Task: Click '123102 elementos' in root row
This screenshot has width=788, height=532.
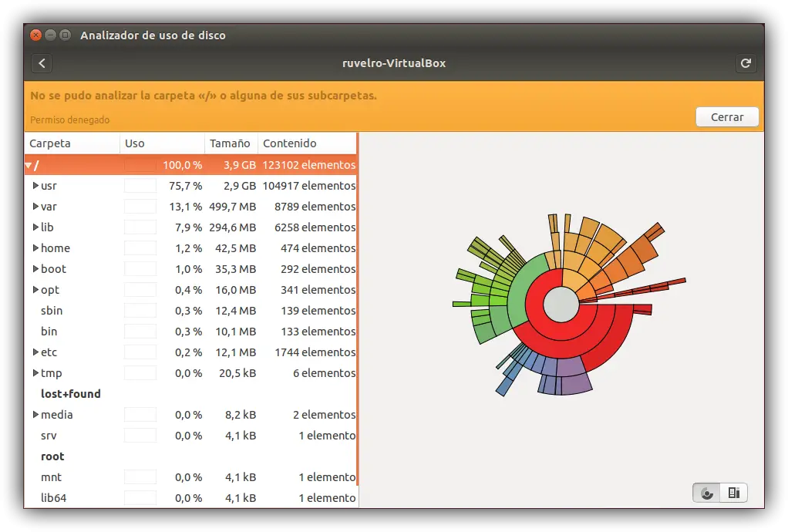Action: pos(309,165)
